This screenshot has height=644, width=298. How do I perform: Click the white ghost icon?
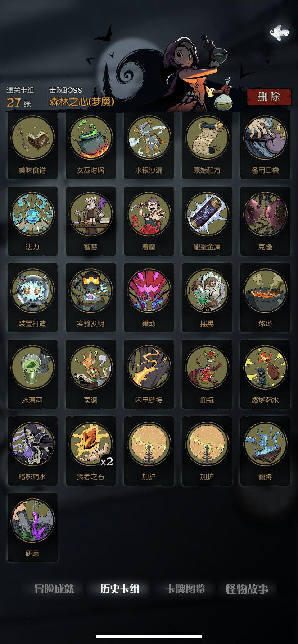click(279, 33)
